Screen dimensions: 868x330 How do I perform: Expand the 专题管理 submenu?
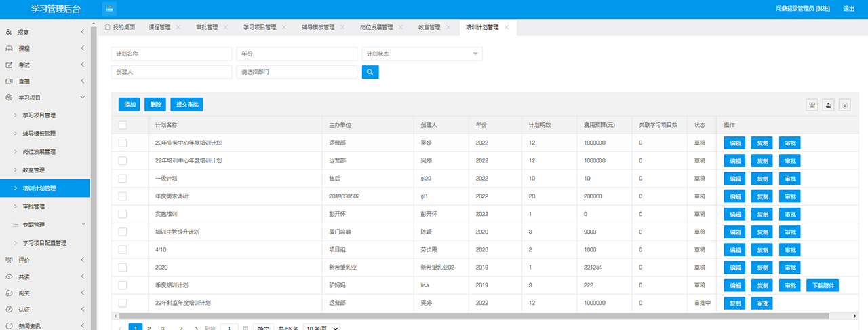83,224
